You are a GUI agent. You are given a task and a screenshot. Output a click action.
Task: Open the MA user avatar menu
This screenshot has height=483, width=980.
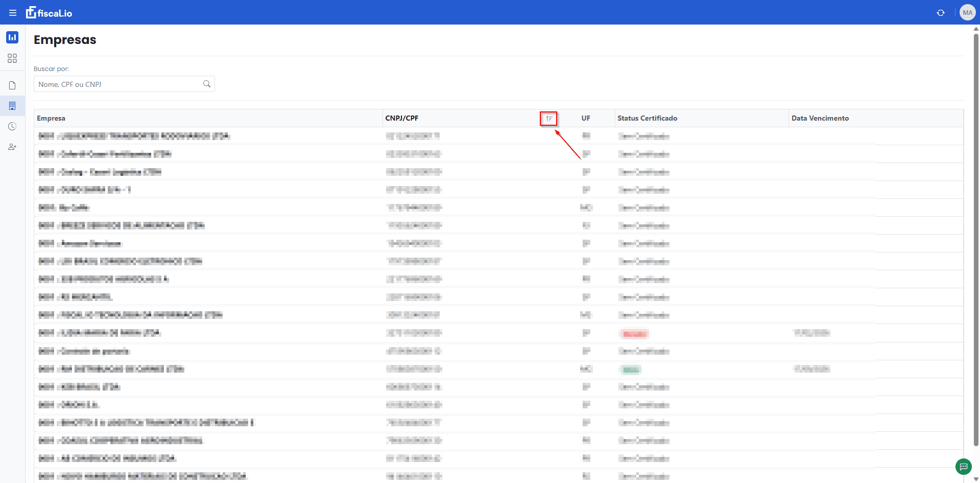coord(967,13)
